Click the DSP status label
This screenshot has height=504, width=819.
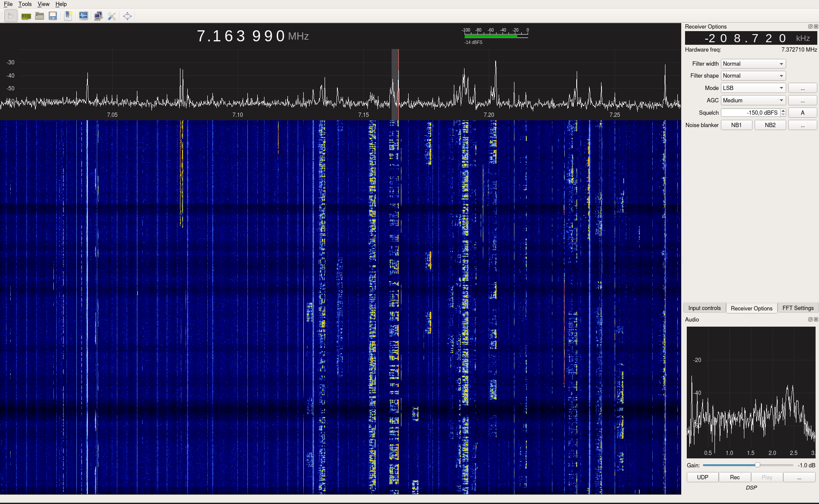pyautogui.click(x=751, y=487)
